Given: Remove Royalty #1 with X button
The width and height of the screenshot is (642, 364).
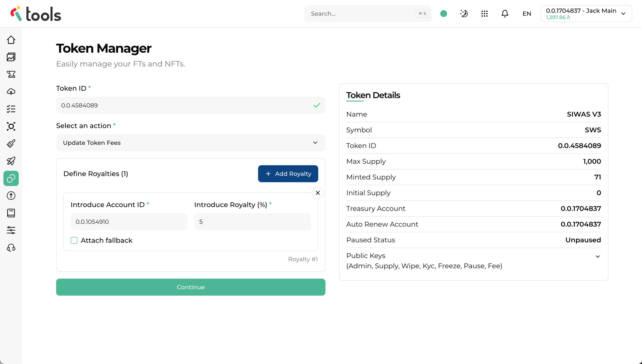Looking at the screenshot, I should click(x=317, y=193).
